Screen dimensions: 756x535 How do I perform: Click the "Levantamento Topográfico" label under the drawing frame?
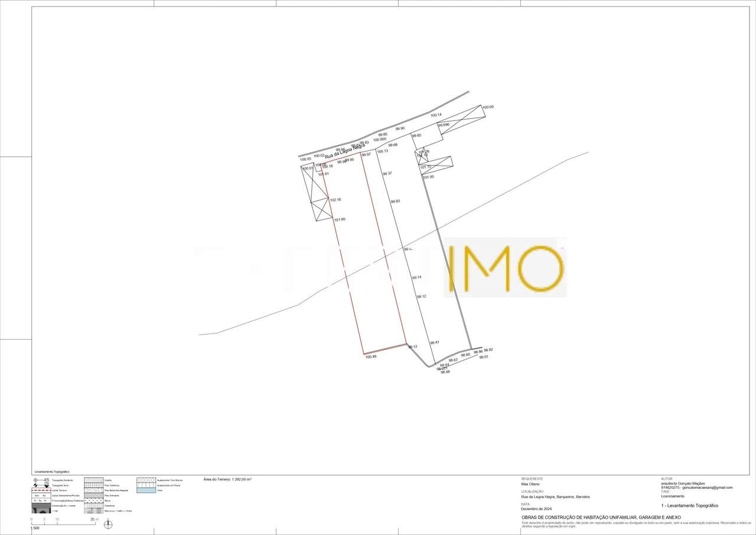(52, 472)
